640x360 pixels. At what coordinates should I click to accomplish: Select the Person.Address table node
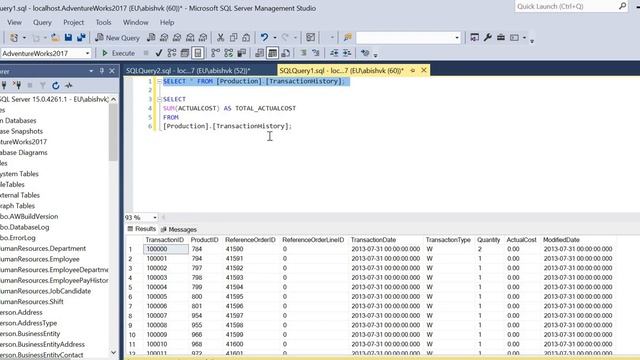[x=21, y=312]
